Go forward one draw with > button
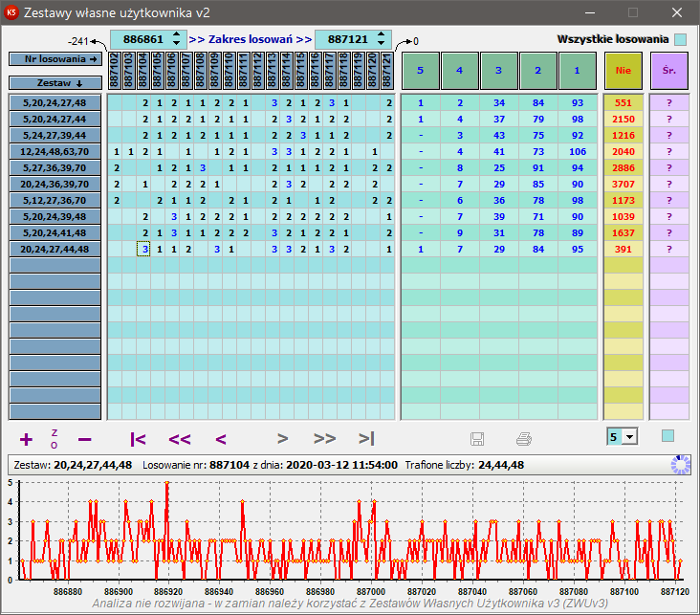This screenshot has height=615, width=700. (282, 439)
